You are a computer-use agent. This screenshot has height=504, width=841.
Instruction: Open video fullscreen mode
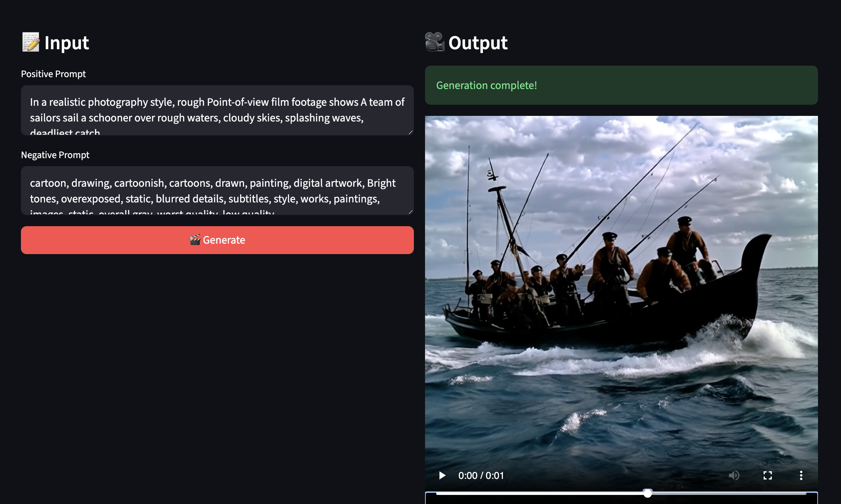[x=768, y=475]
